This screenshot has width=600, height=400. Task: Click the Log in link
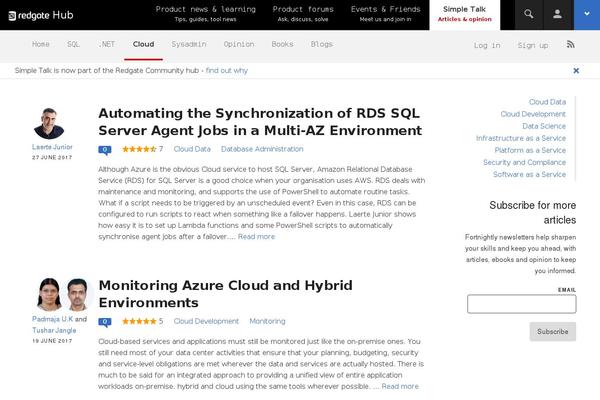click(487, 46)
